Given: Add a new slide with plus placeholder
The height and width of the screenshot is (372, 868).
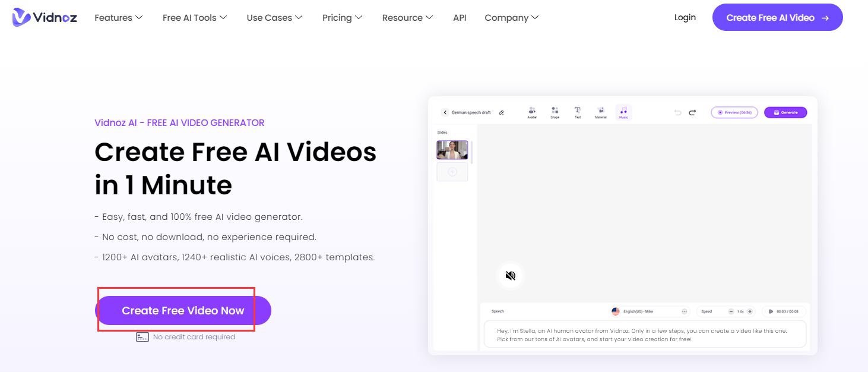Looking at the screenshot, I should 452,172.
